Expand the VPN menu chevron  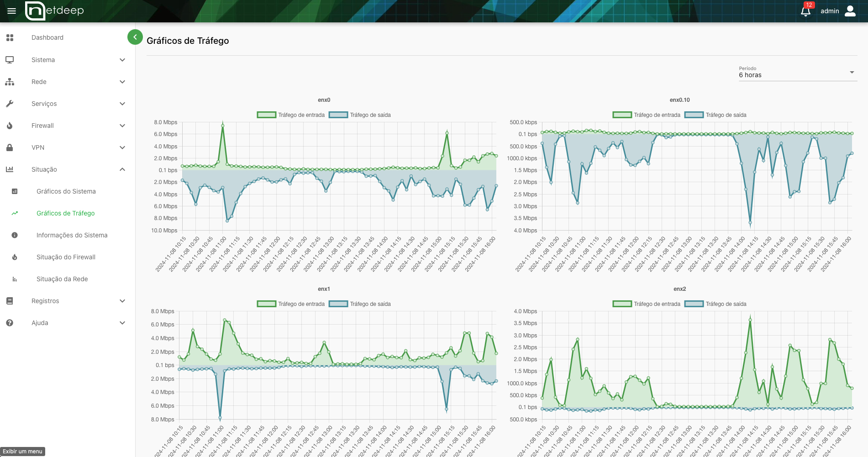pyautogui.click(x=122, y=147)
